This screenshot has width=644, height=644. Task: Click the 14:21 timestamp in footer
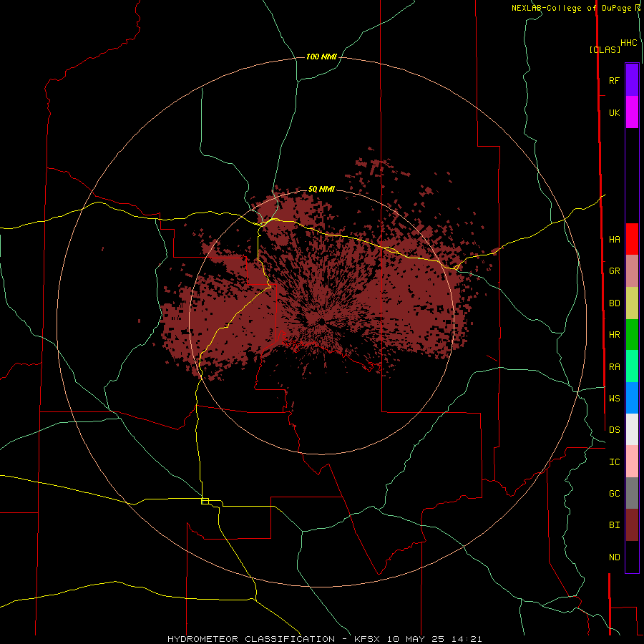point(468,639)
